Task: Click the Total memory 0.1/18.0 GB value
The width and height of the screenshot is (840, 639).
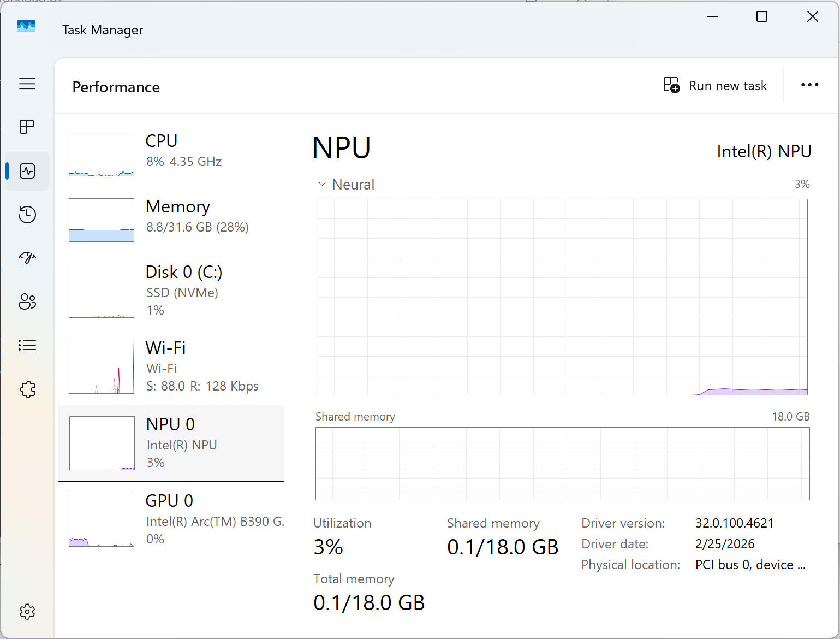Action: [369, 602]
